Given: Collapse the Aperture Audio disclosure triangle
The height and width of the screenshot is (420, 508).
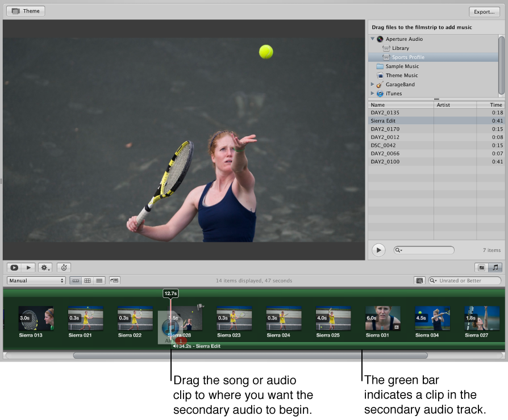Looking at the screenshot, I should click(373, 39).
